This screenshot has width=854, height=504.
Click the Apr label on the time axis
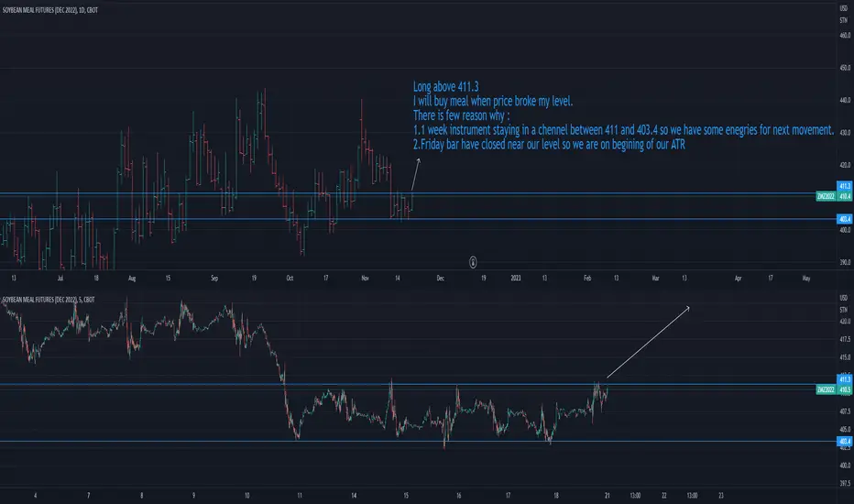pyautogui.click(x=738, y=278)
